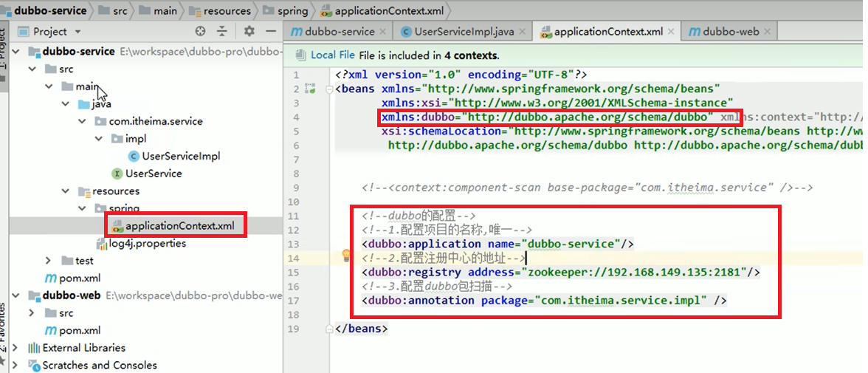Collapse the main folder node

[50, 86]
